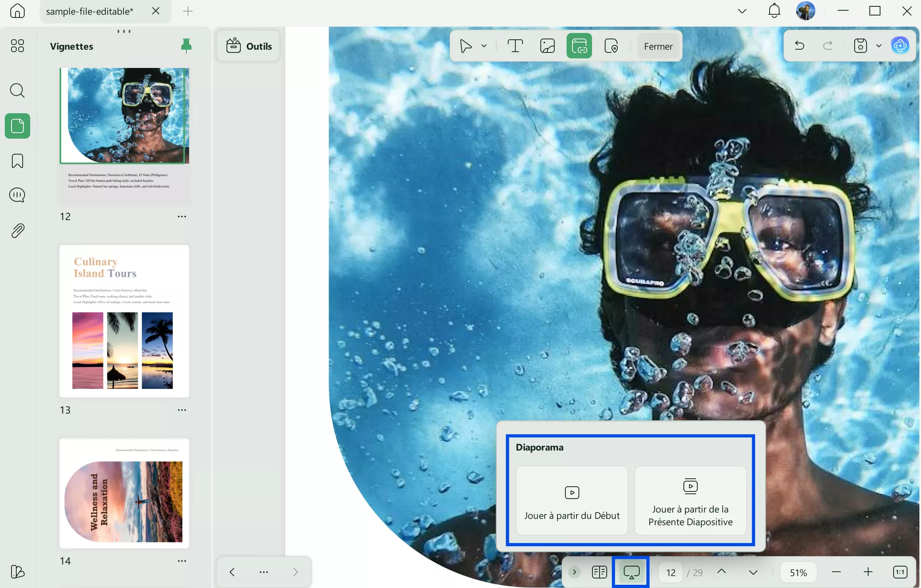Open the tab list chevron in title bar
921x588 pixels.
(x=742, y=11)
